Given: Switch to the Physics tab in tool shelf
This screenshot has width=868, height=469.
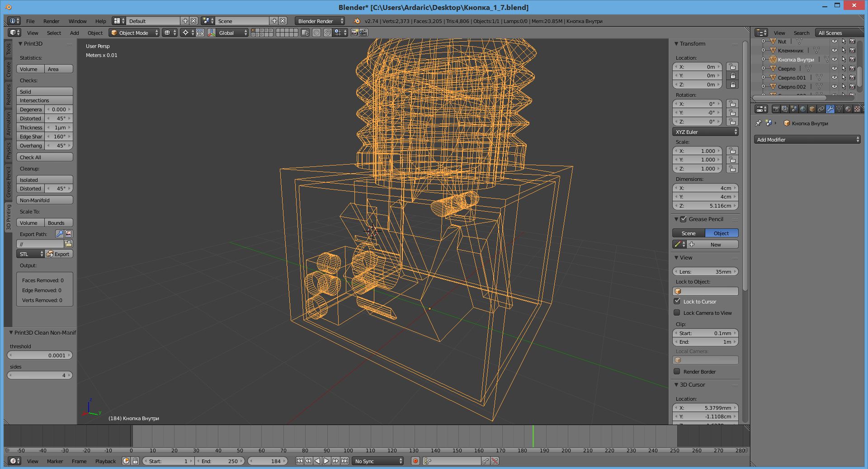Looking at the screenshot, I should [x=9, y=150].
